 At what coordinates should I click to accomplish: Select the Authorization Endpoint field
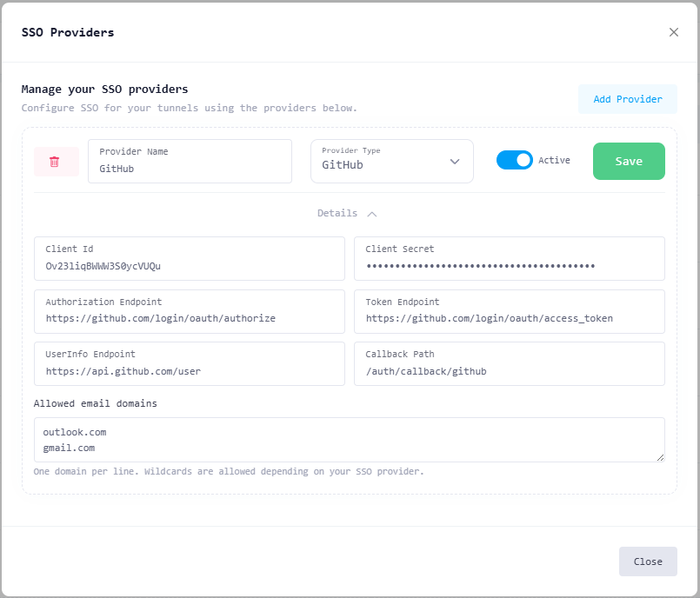click(190, 318)
